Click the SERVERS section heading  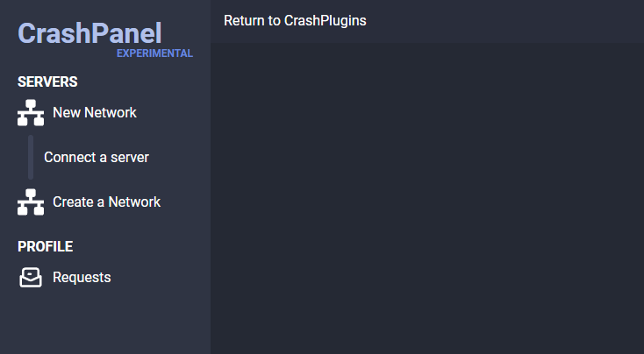pos(47,81)
